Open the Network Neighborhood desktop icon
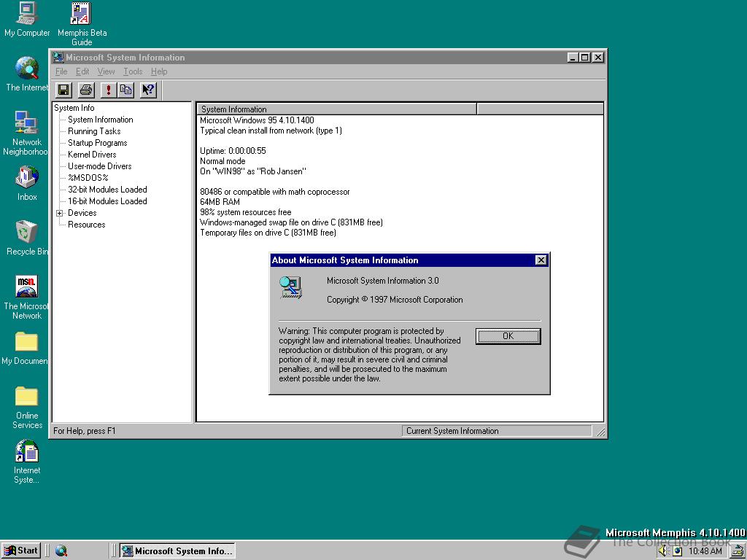747x560 pixels. tap(26, 123)
